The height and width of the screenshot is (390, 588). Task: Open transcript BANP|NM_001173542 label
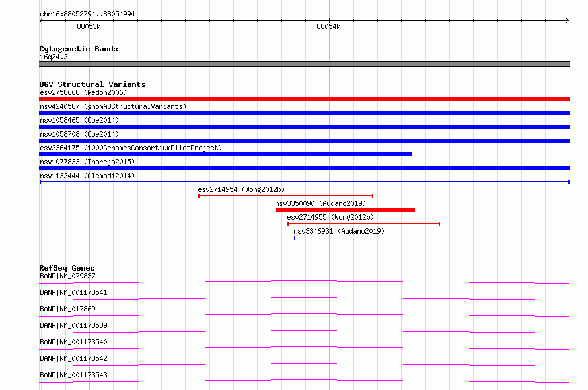(x=73, y=358)
